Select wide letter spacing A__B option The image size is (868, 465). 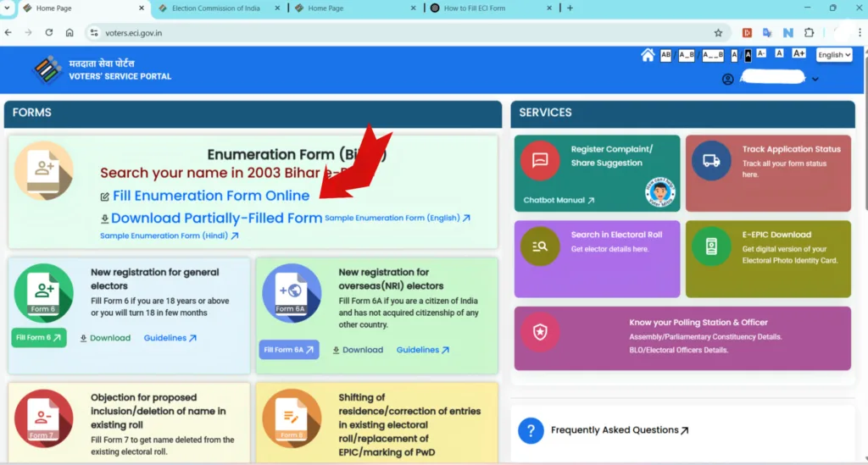pos(712,55)
